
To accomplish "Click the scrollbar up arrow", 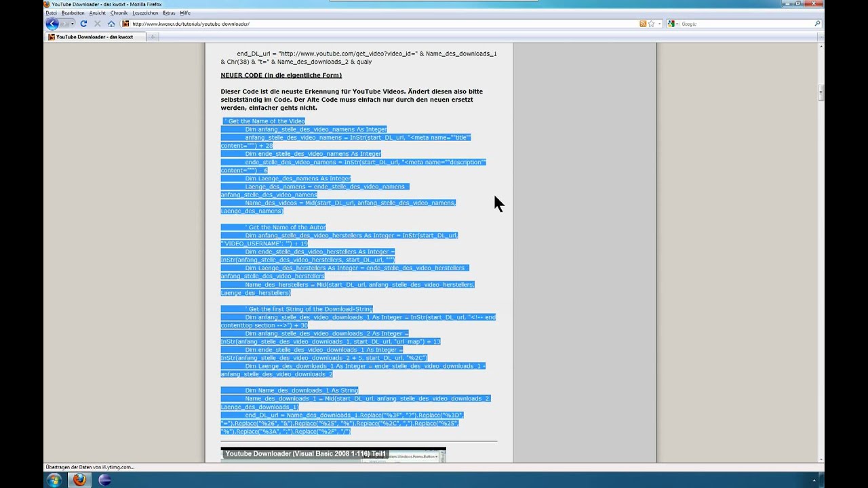I will tap(820, 46).
